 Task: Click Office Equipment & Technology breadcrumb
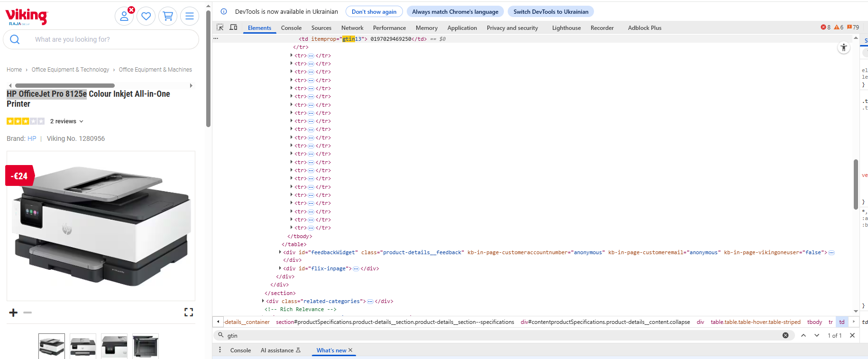coord(70,70)
